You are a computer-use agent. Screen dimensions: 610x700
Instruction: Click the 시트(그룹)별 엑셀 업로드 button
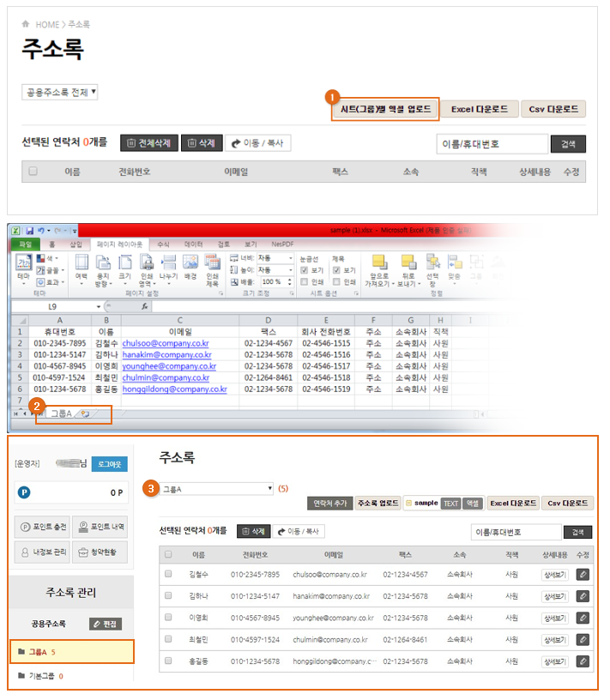(x=385, y=110)
